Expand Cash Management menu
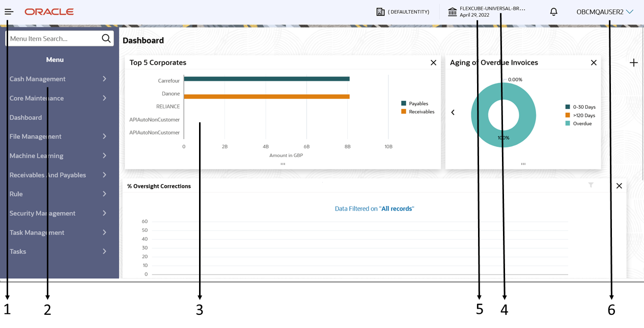This screenshot has width=644, height=328. [x=58, y=79]
